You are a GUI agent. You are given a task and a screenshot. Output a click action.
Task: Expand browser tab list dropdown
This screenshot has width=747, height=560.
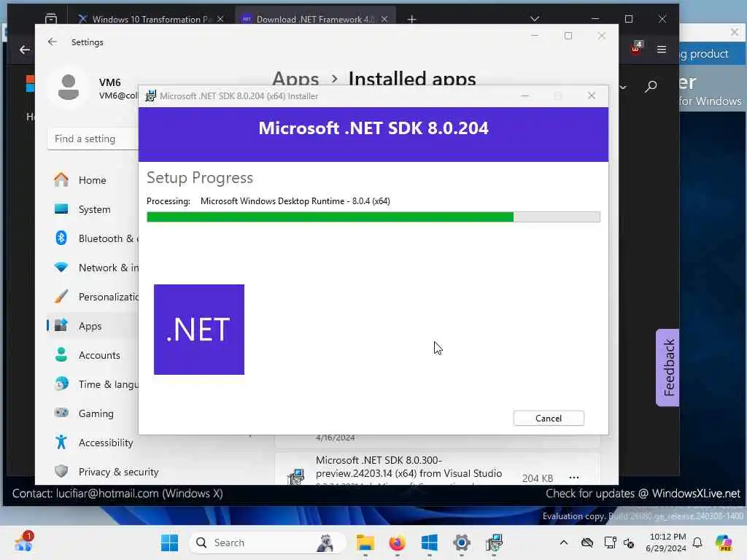coord(535,19)
